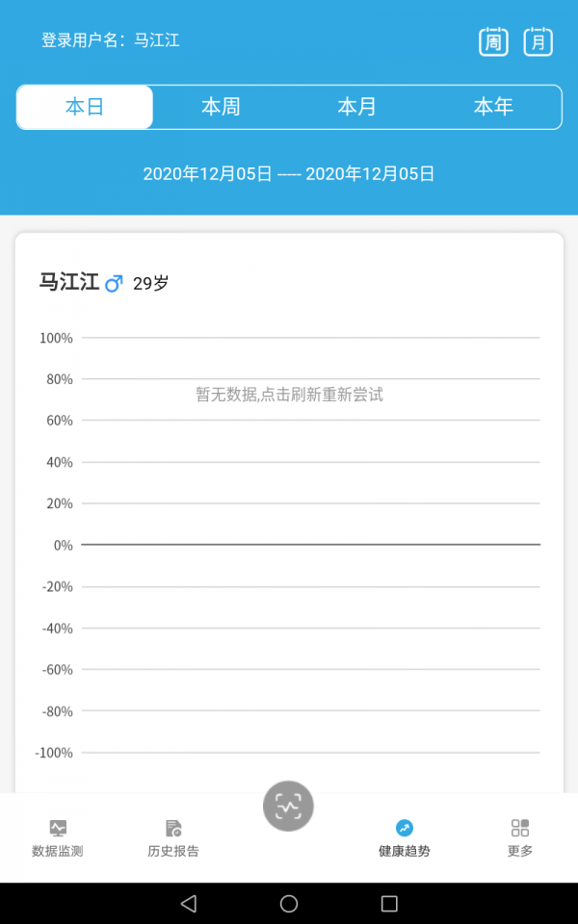
Task: Open the 历史报告 report icon
Action: [x=173, y=828]
